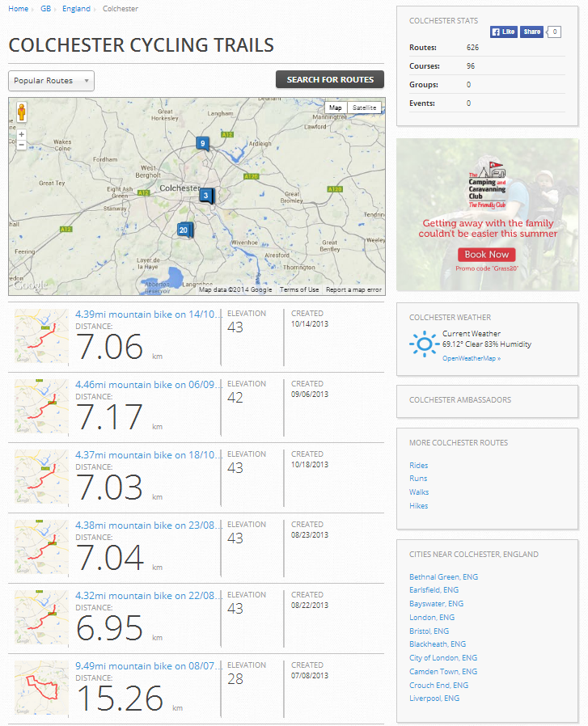Open the map Terms of Use link

tap(299, 290)
